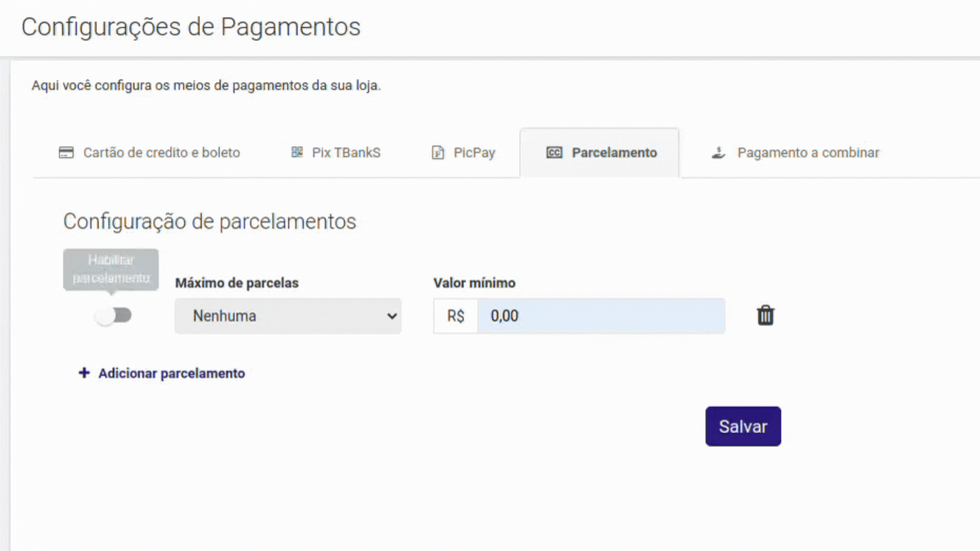Switch to Cartão de credito e boleto tab
Image resolution: width=980 pixels, height=551 pixels.
tap(161, 153)
